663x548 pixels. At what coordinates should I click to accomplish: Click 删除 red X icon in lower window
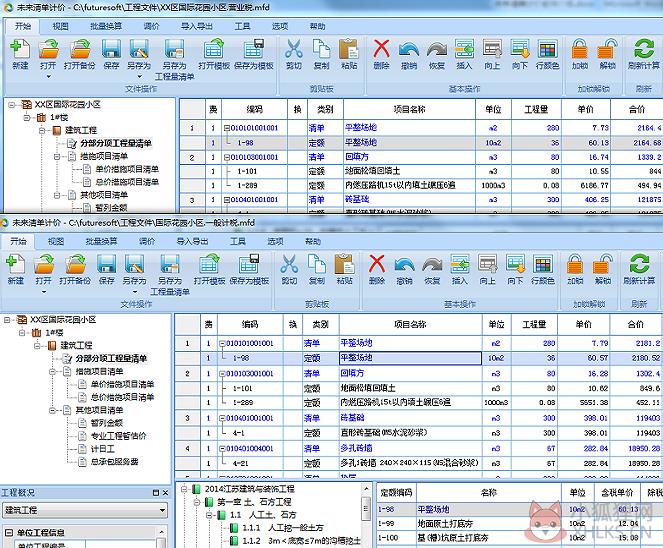coord(377,264)
